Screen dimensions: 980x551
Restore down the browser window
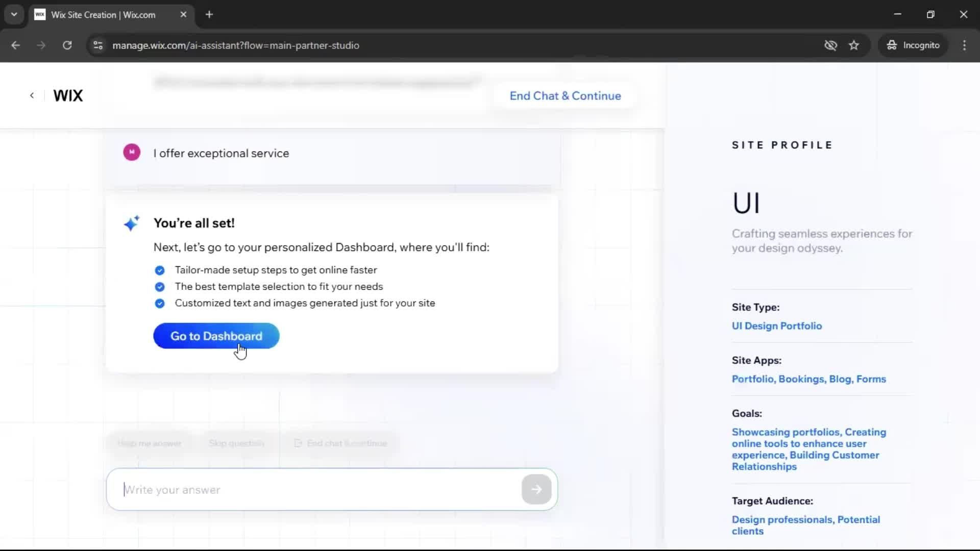[930, 14]
